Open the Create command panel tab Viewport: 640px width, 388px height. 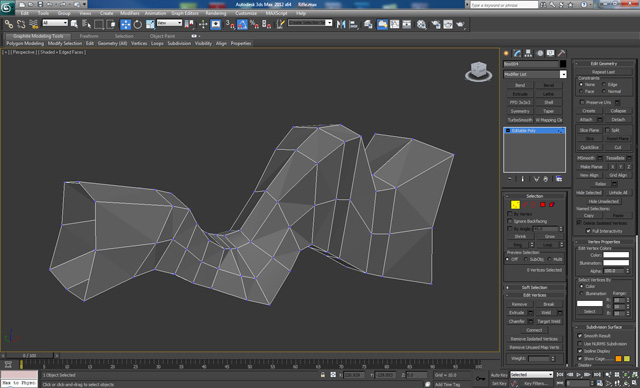(507, 53)
